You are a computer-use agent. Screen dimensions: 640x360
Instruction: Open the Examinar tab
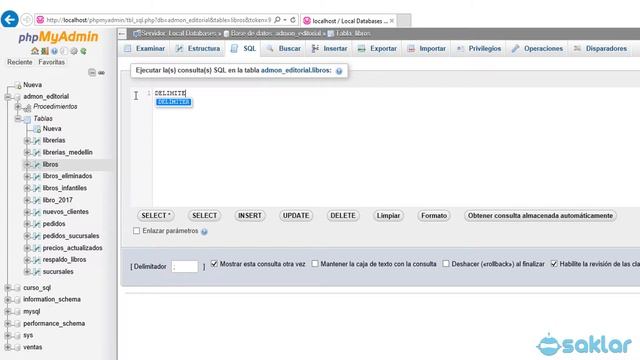145,49
